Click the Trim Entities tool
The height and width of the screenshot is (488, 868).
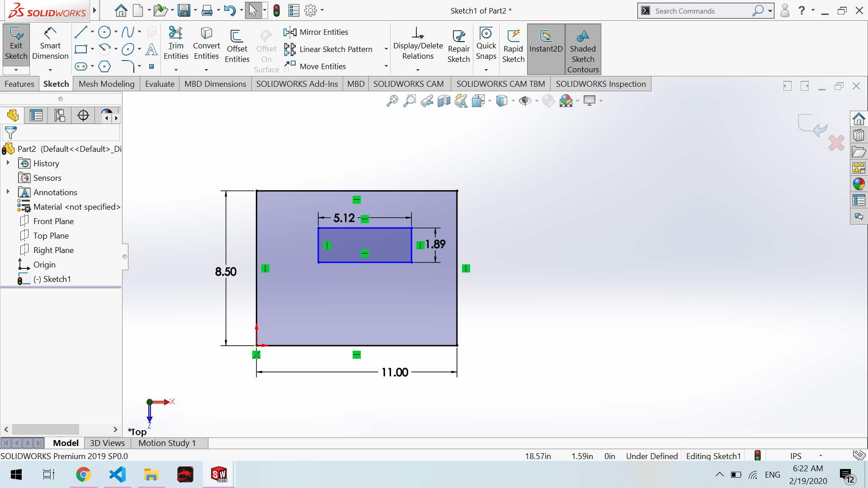click(175, 44)
